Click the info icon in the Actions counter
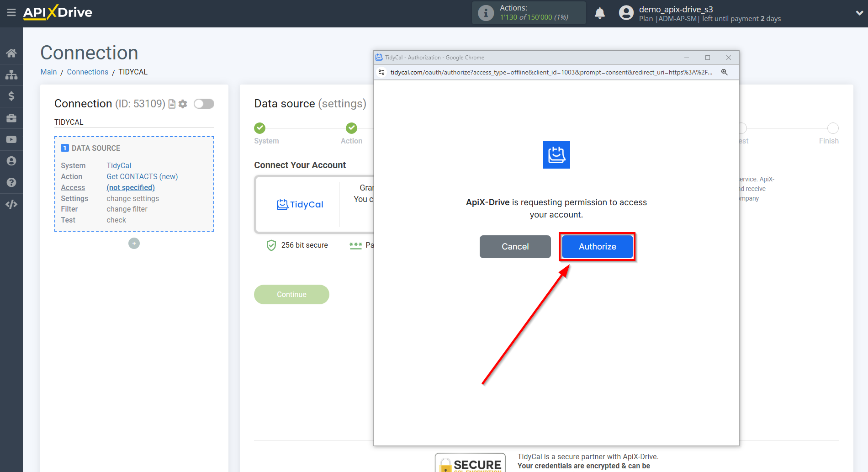The width and height of the screenshot is (868, 472). [x=485, y=12]
